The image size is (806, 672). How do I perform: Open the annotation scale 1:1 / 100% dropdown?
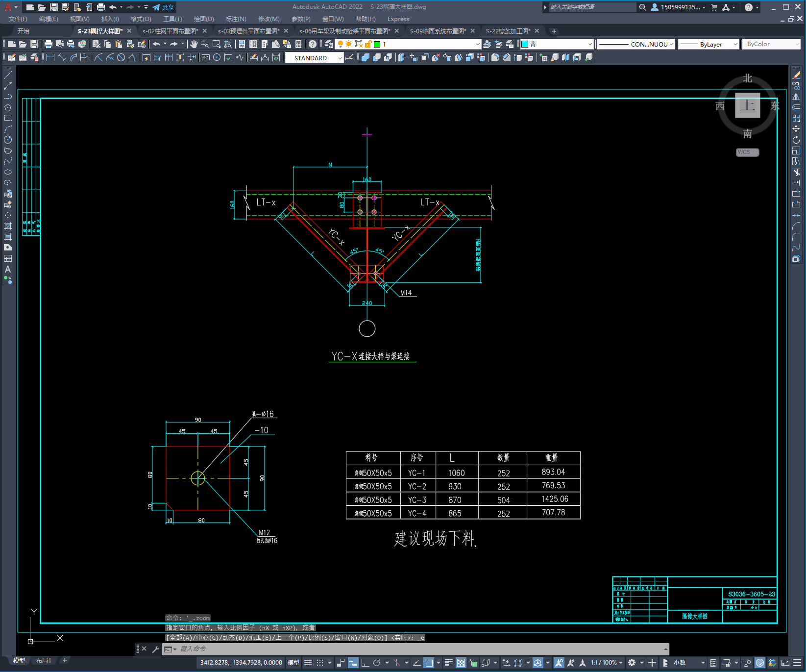[607, 663]
